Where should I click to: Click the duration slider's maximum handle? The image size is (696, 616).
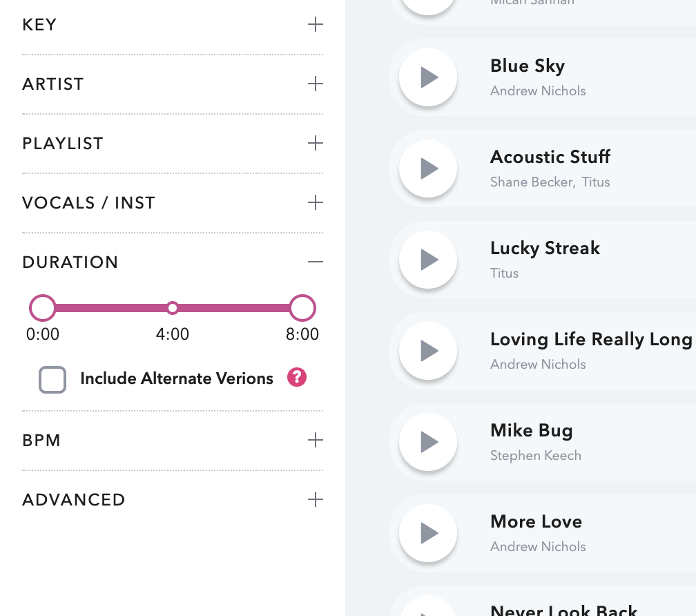(302, 308)
